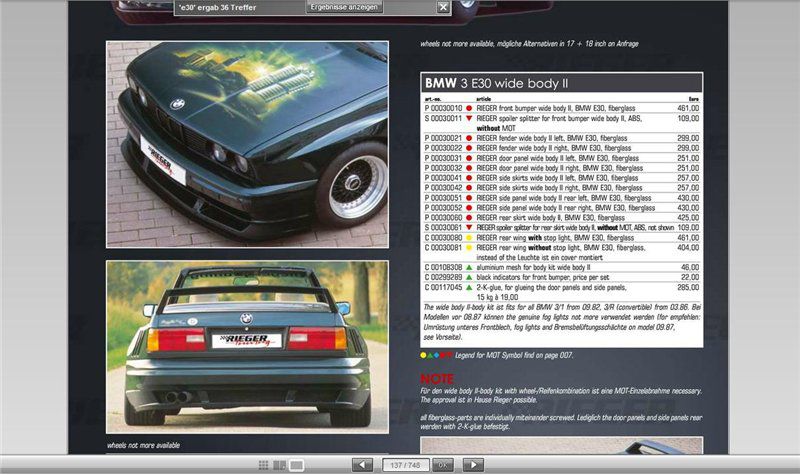Screen dimensions: 800x475
Task: Select article number P 00030042
Action: pos(443,188)
